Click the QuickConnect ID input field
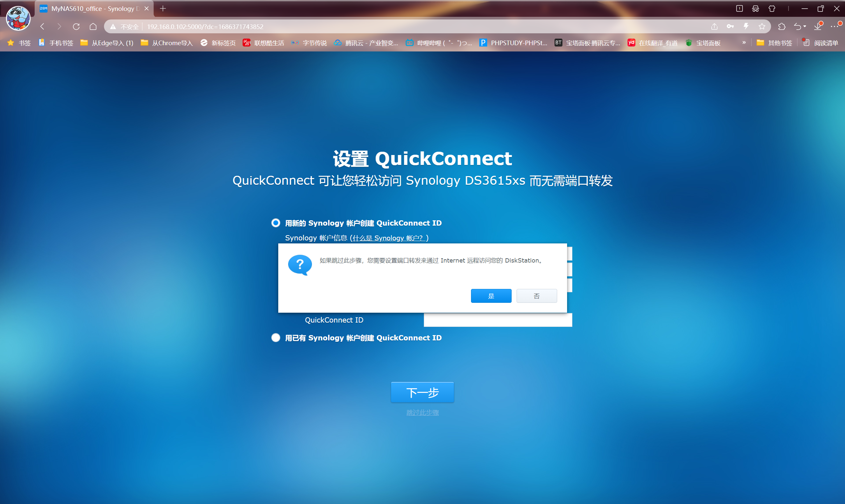 click(498, 320)
